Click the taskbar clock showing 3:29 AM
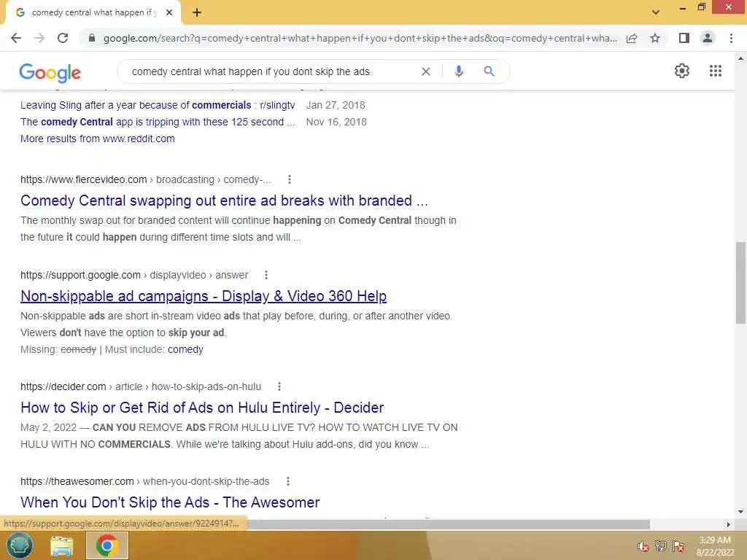Screen dimensions: 747x560 pos(715,546)
